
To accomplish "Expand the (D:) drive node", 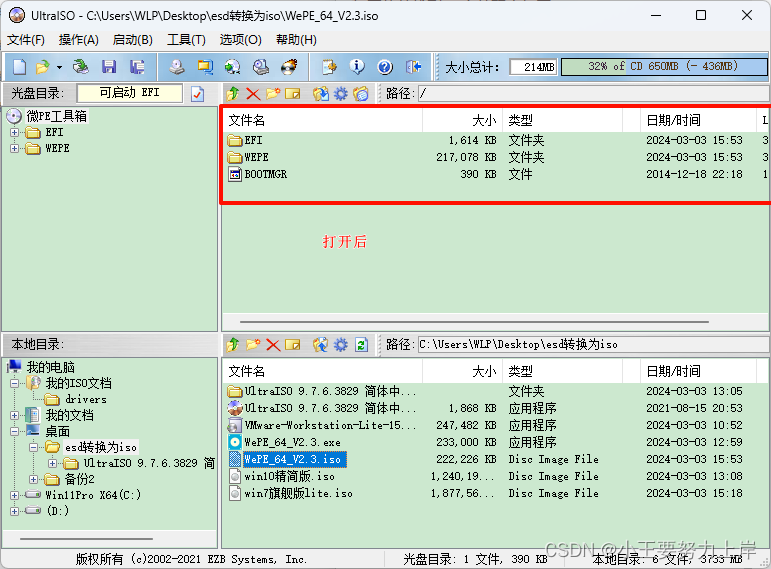I will point(14,511).
